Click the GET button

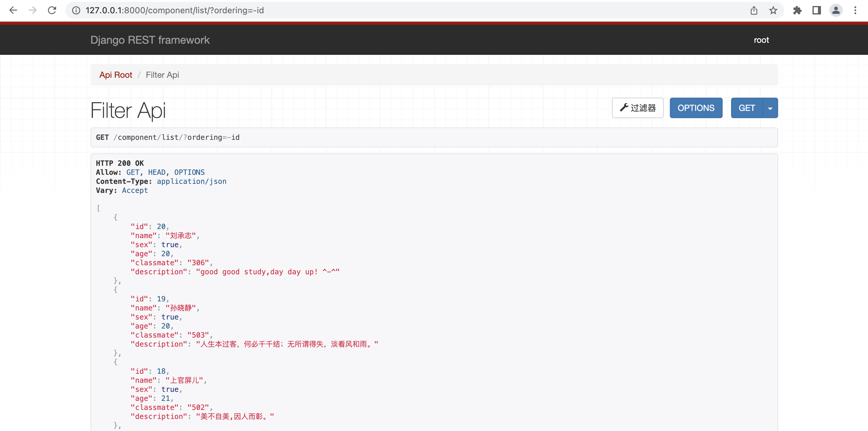click(x=746, y=108)
